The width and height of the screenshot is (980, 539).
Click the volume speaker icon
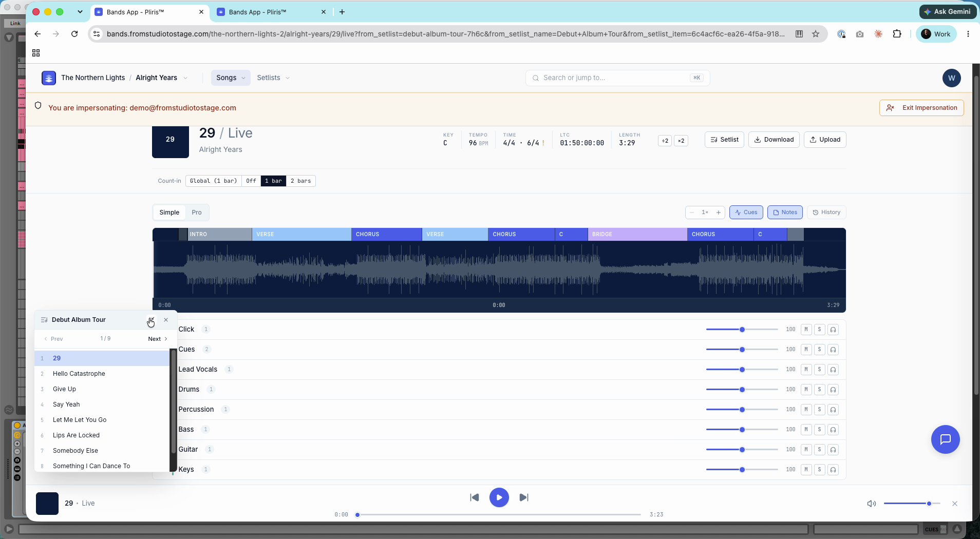click(871, 504)
